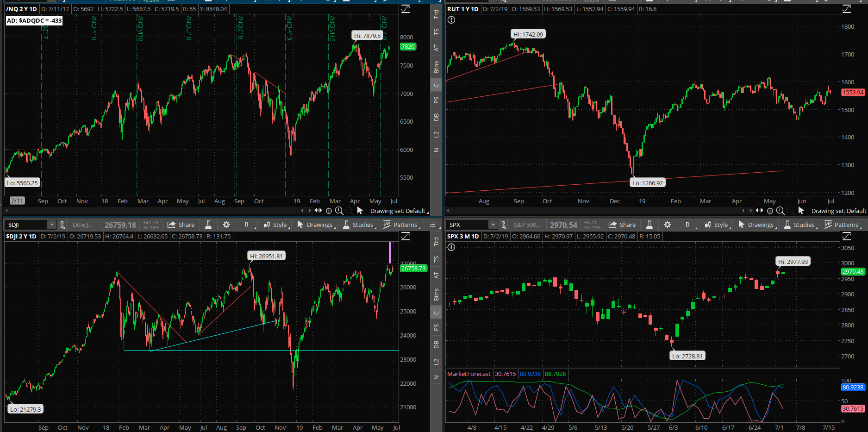Viewport: 868px width, 432px height.
Task: Click zoom-in magnifier under RUT chart
Action: point(780,211)
